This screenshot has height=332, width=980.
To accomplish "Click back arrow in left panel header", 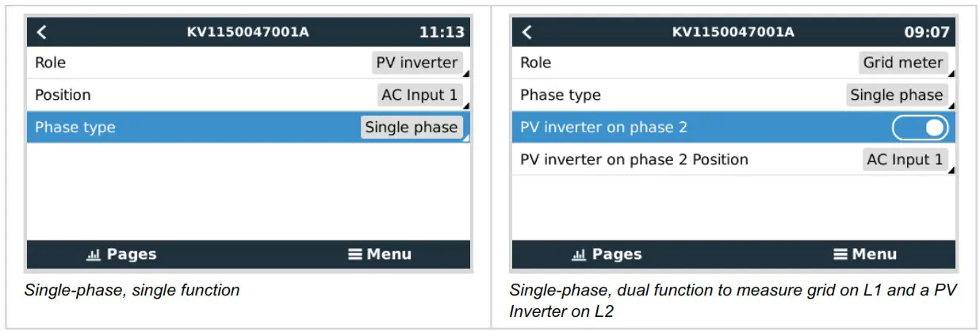I will 42,32.
